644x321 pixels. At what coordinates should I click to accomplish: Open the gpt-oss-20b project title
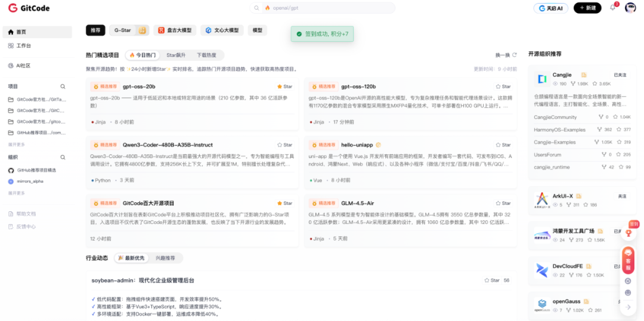click(139, 87)
